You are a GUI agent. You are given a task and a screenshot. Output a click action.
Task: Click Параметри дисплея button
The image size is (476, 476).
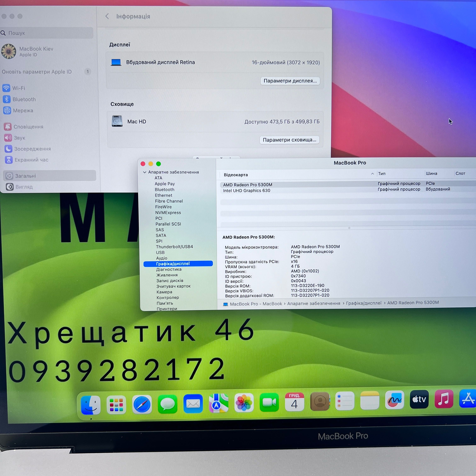click(x=290, y=81)
